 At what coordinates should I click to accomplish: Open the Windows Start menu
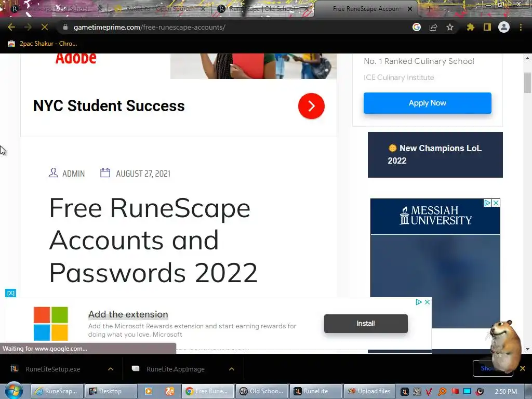(14, 391)
